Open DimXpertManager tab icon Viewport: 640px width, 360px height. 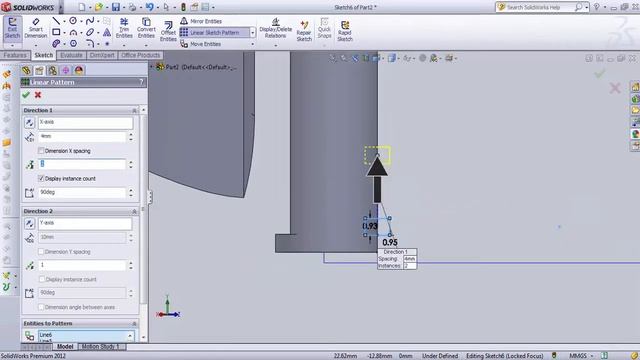point(65,70)
